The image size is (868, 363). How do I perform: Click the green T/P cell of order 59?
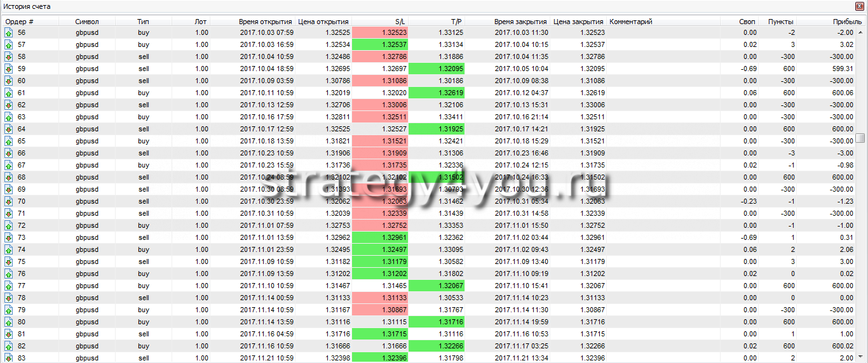(x=437, y=69)
